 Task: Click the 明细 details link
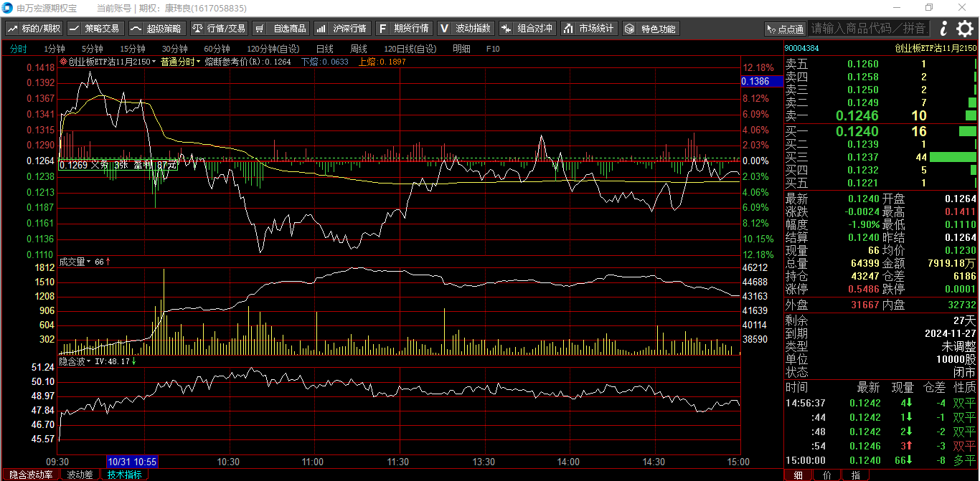(461, 49)
